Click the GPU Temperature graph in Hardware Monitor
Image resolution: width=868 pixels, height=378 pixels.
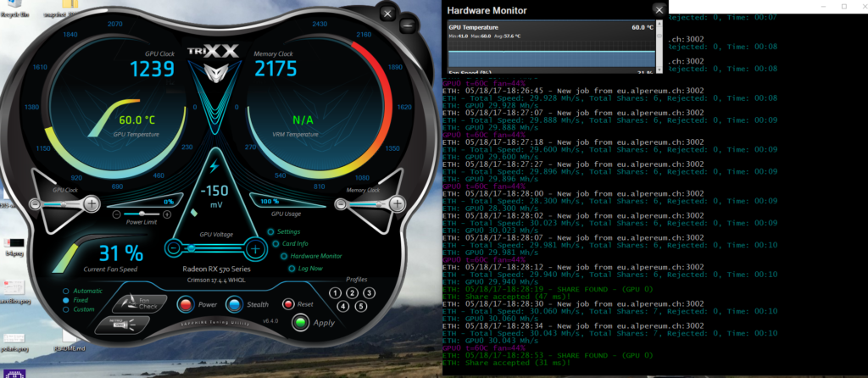(x=551, y=53)
